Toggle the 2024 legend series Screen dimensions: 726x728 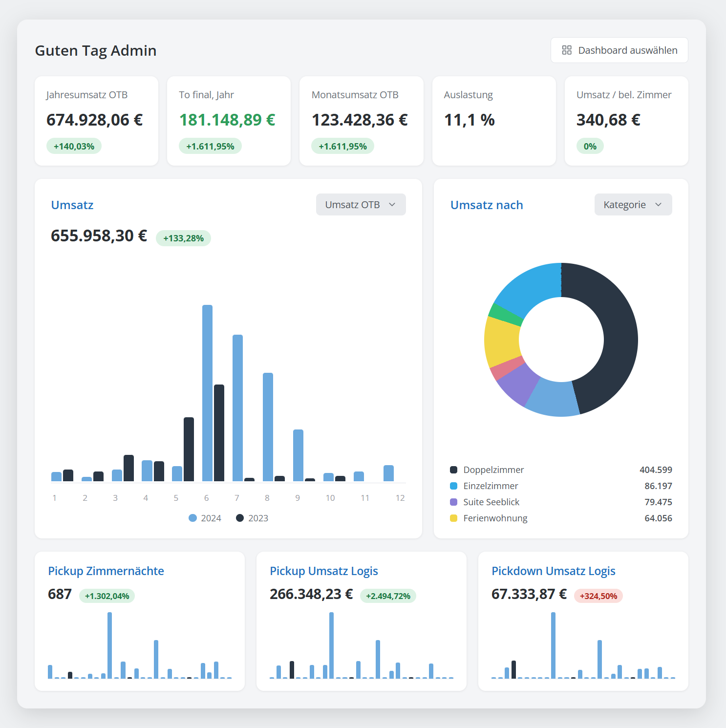[205, 518]
